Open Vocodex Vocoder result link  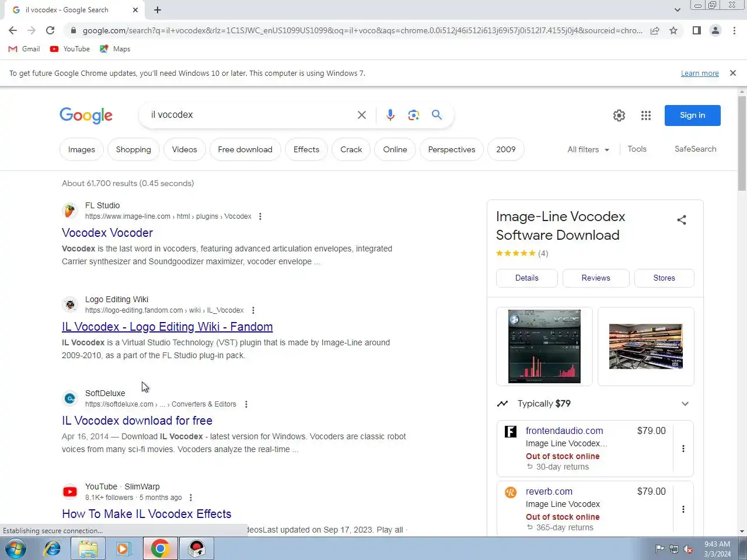tap(107, 233)
